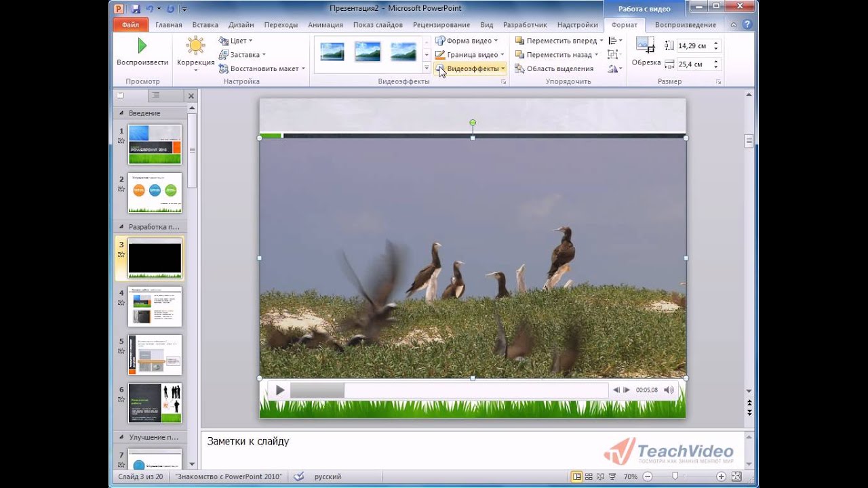Switch to Slide Sorter view icon
This screenshot has height=488, width=868.
pos(589,476)
